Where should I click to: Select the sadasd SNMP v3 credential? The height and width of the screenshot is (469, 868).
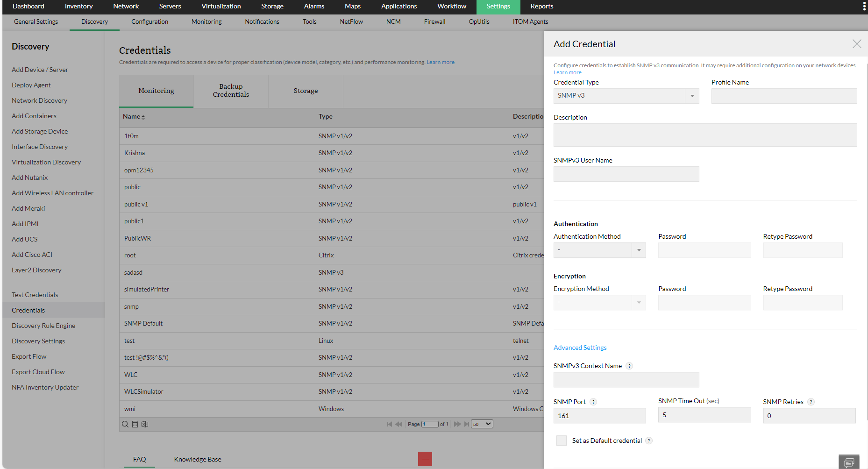point(332,272)
